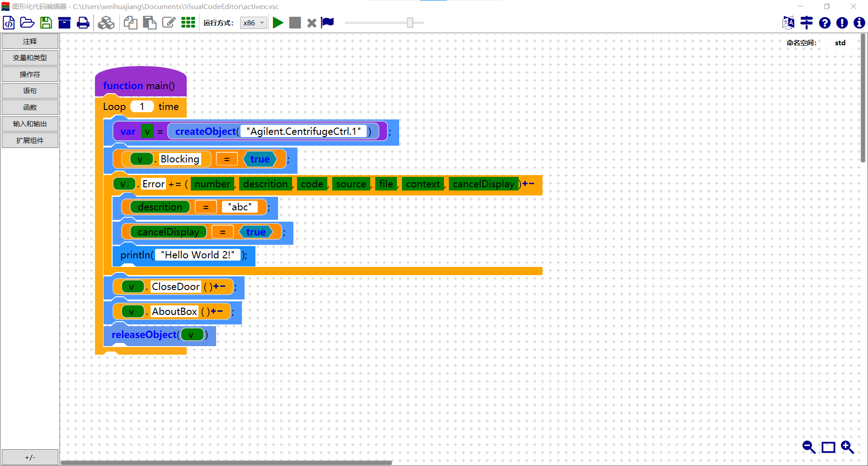
Task: Click the signpost icon
Action: click(x=807, y=23)
